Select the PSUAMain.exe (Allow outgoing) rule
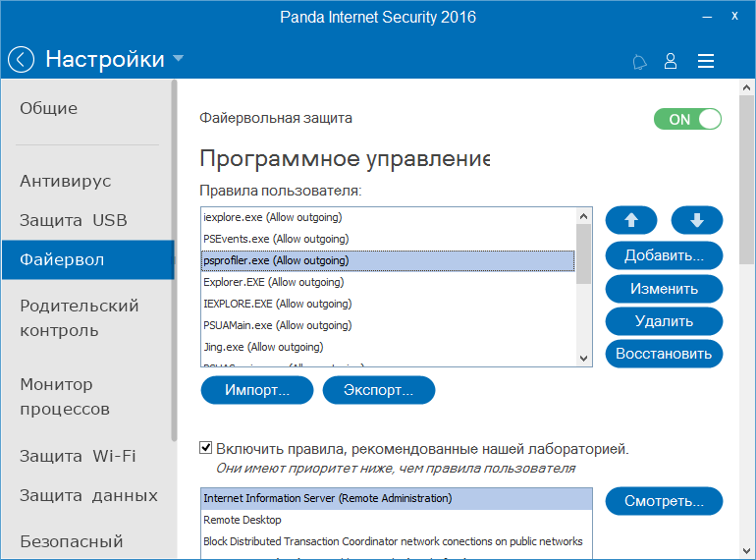This screenshot has width=756, height=560. click(x=388, y=325)
